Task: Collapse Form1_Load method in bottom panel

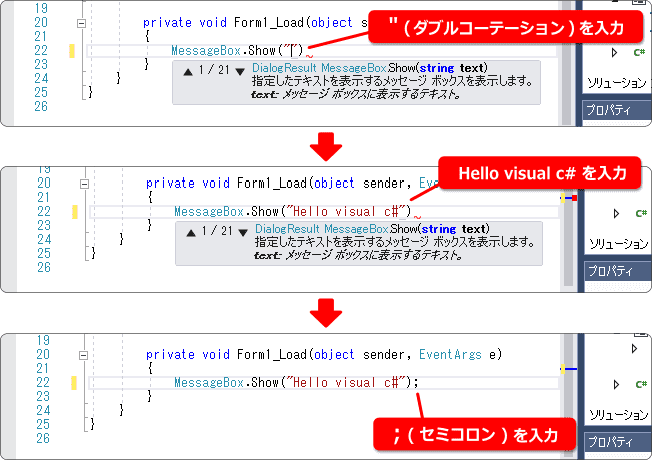Action: point(84,356)
